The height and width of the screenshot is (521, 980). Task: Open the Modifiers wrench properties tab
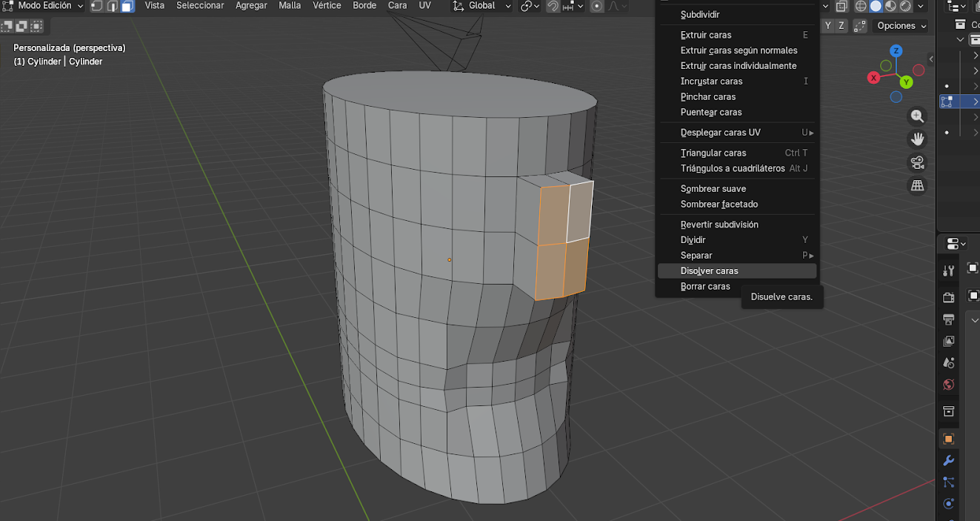(x=948, y=460)
